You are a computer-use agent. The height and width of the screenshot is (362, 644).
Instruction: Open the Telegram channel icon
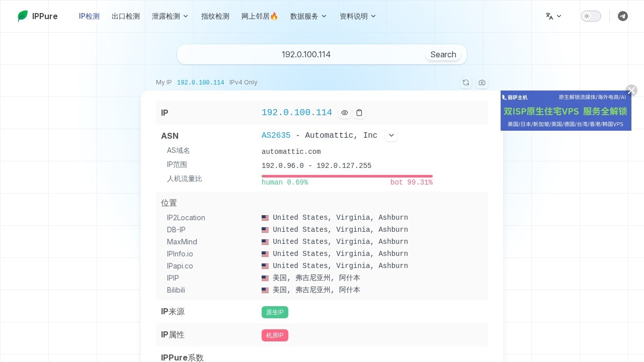622,16
